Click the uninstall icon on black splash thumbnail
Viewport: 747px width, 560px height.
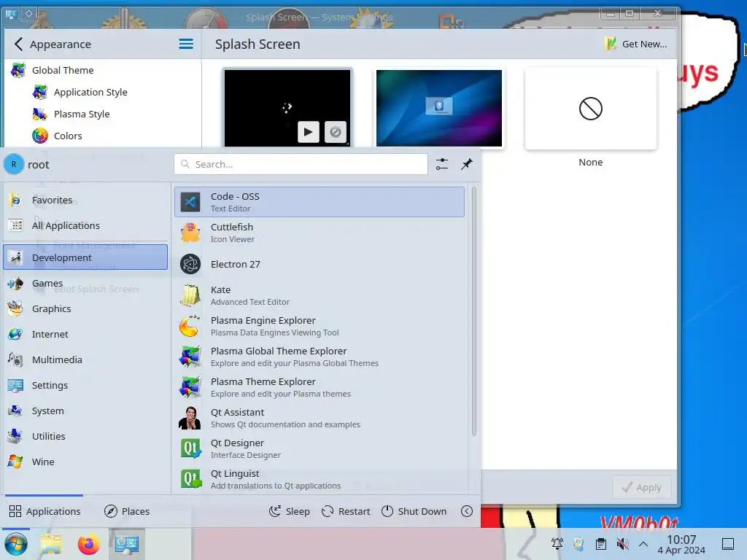[x=336, y=132]
